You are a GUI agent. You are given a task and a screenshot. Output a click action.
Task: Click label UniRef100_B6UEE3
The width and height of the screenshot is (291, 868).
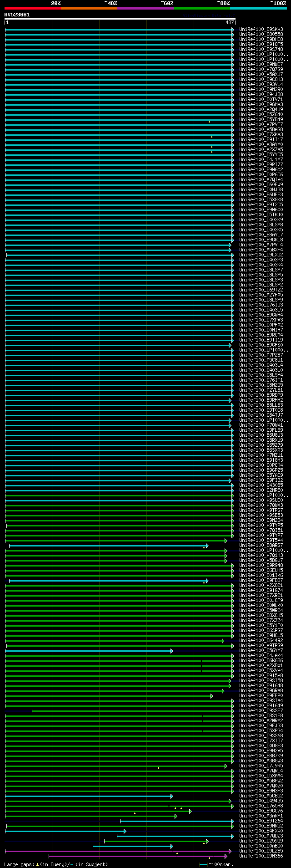(x=261, y=194)
